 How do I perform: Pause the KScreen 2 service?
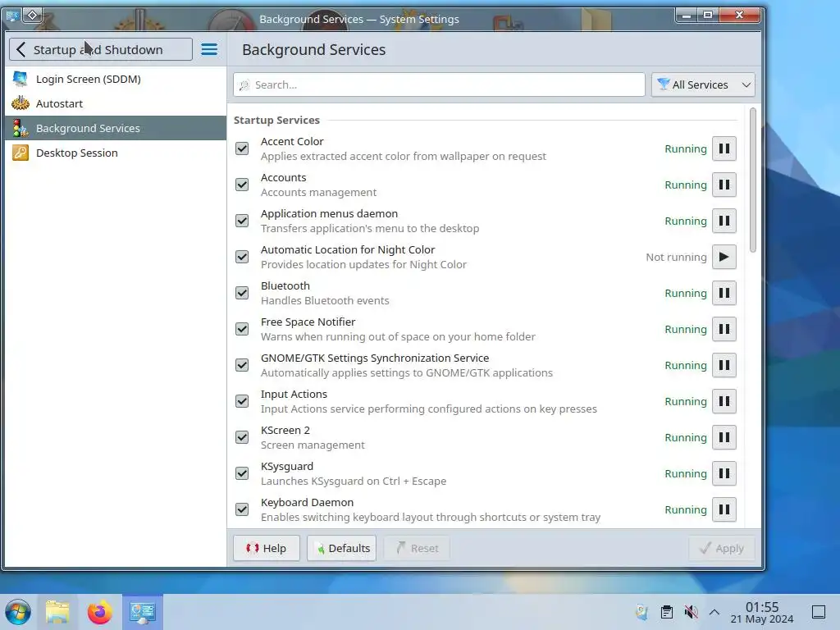[724, 438]
